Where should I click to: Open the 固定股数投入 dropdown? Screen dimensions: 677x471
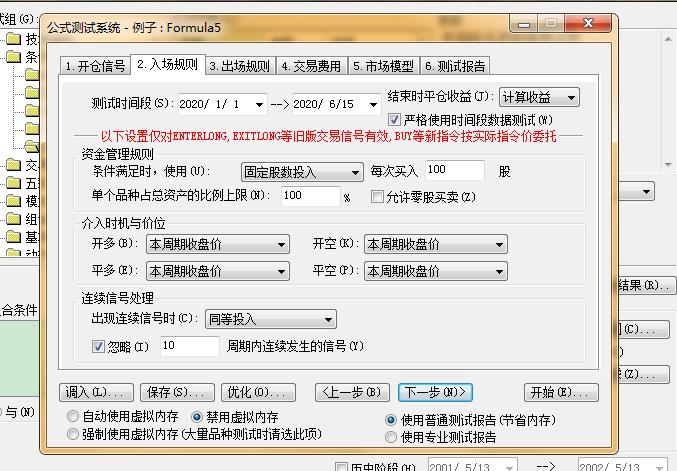(302, 172)
